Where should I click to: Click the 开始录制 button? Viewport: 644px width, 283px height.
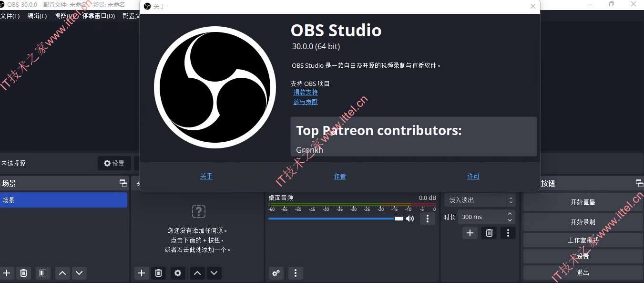[x=583, y=222]
